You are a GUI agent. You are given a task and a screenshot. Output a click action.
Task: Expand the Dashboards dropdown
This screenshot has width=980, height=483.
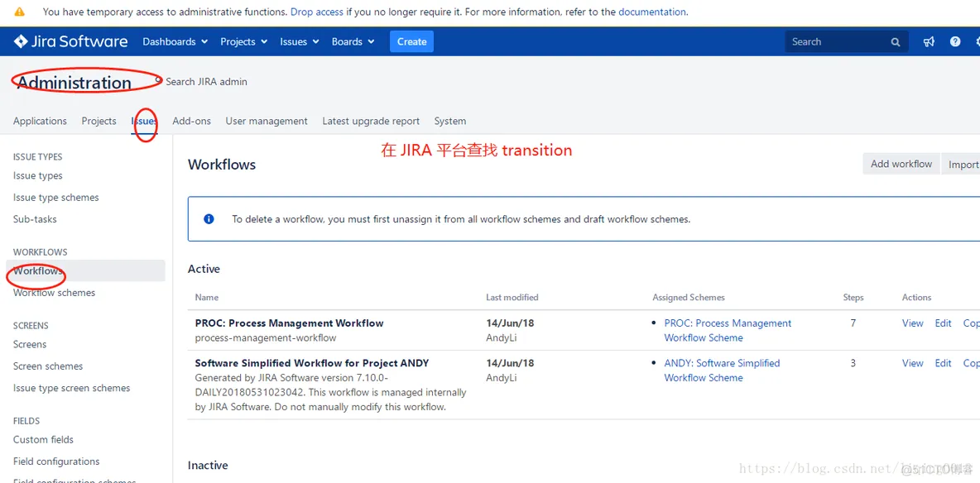click(x=175, y=42)
